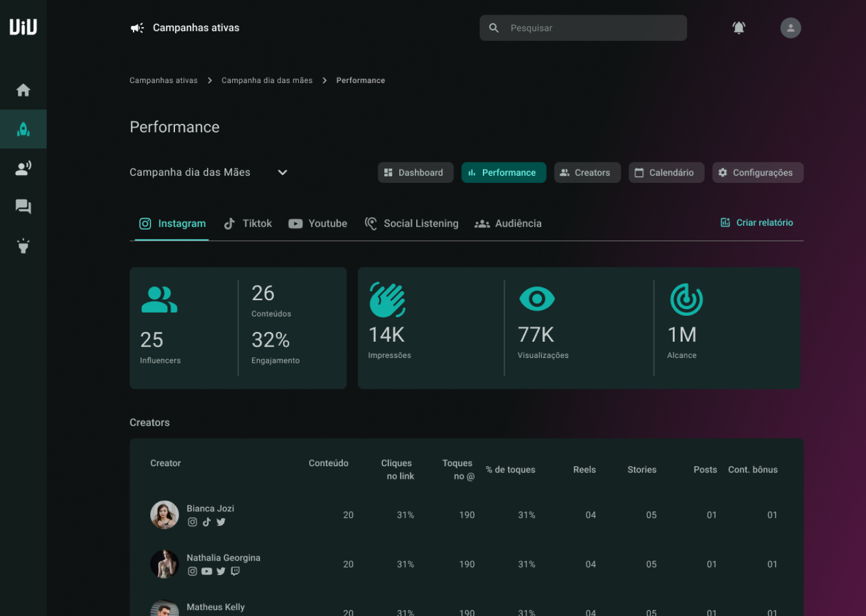This screenshot has height=616, width=866.
Task: Click the Criar relatório chart icon
Action: click(x=725, y=223)
